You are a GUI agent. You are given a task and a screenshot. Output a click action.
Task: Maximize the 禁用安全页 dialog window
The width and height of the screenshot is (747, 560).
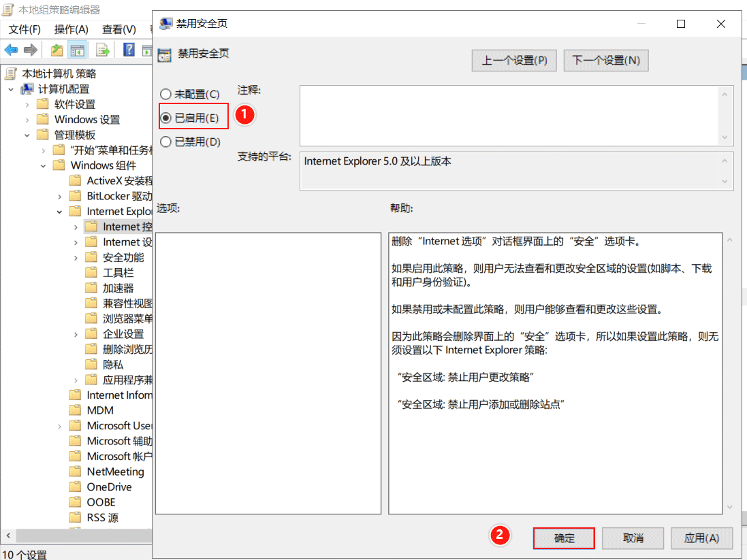(681, 24)
